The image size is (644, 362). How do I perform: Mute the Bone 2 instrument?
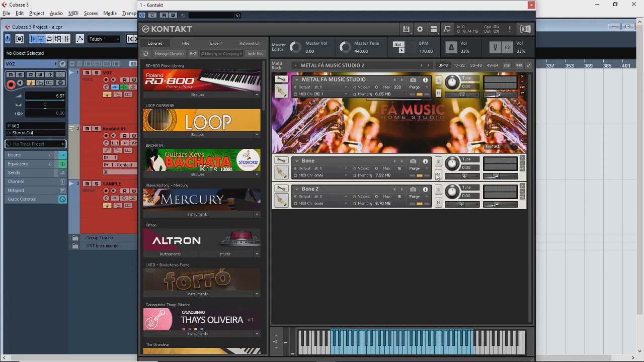[438, 203]
